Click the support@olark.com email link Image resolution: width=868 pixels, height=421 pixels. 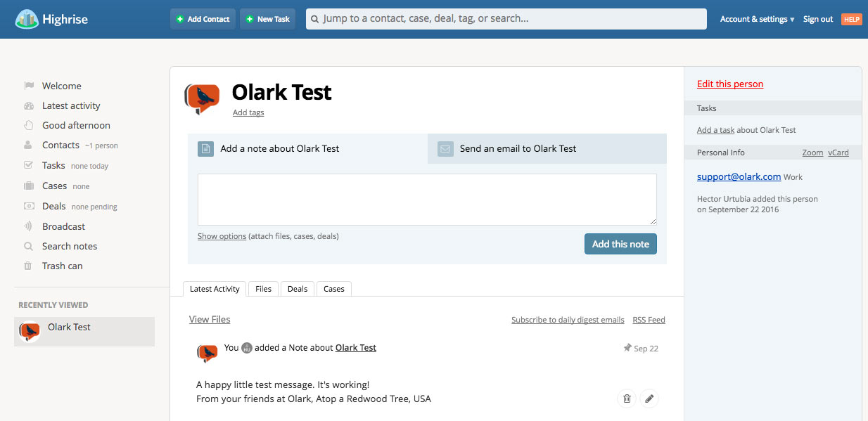coord(739,176)
